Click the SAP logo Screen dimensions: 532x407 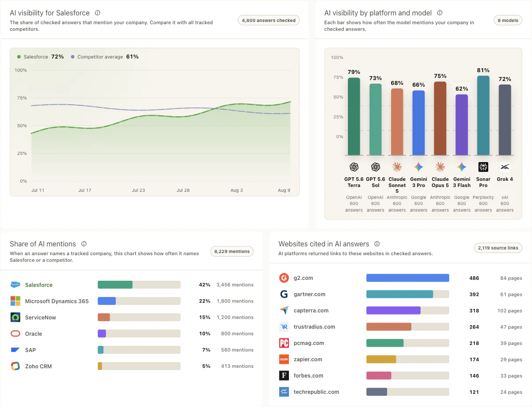[x=15, y=350]
